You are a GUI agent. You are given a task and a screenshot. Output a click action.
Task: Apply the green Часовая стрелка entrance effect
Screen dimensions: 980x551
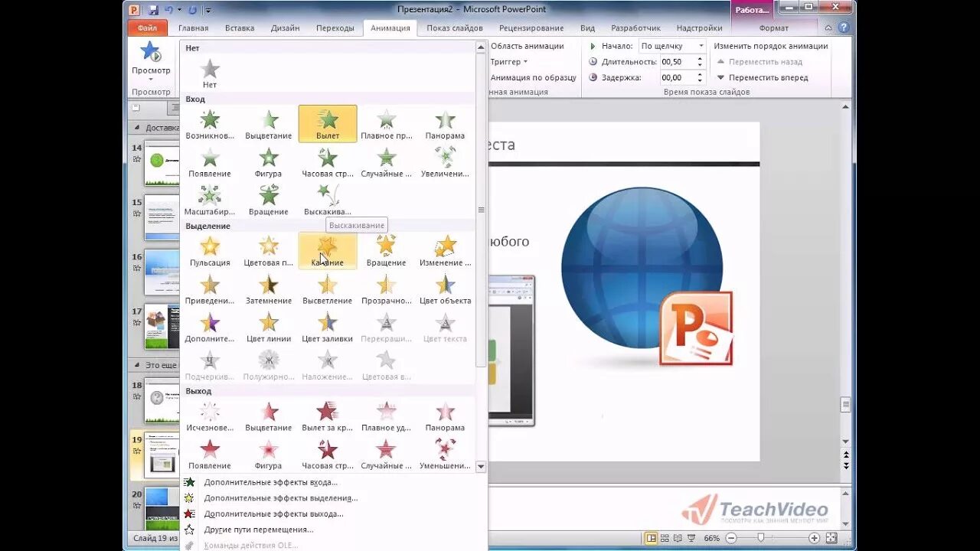pos(328,162)
